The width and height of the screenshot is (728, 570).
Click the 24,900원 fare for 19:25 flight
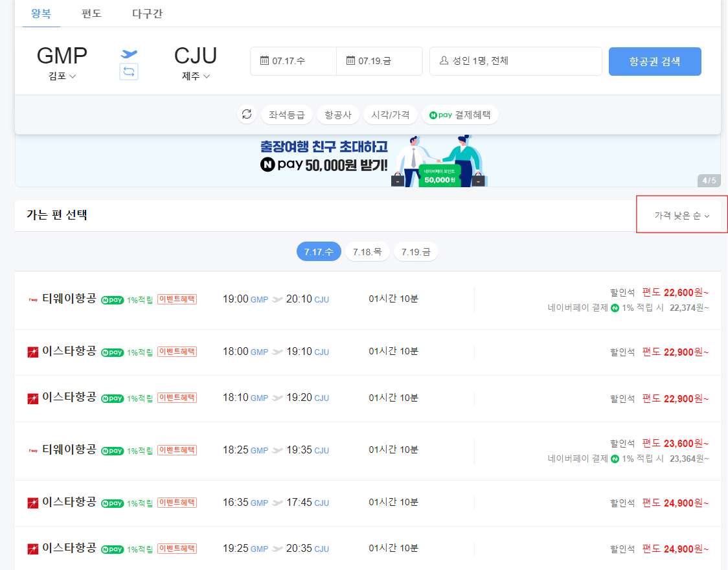pos(676,549)
